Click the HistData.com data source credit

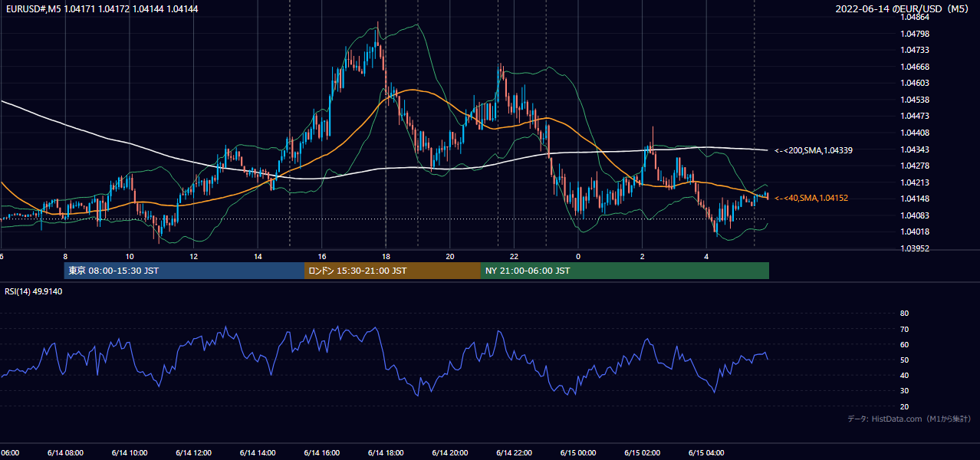click(x=909, y=419)
